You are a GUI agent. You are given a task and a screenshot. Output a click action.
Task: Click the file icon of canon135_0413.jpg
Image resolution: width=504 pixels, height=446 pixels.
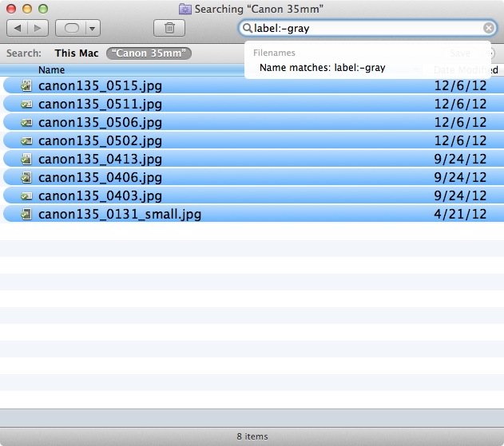click(x=26, y=159)
